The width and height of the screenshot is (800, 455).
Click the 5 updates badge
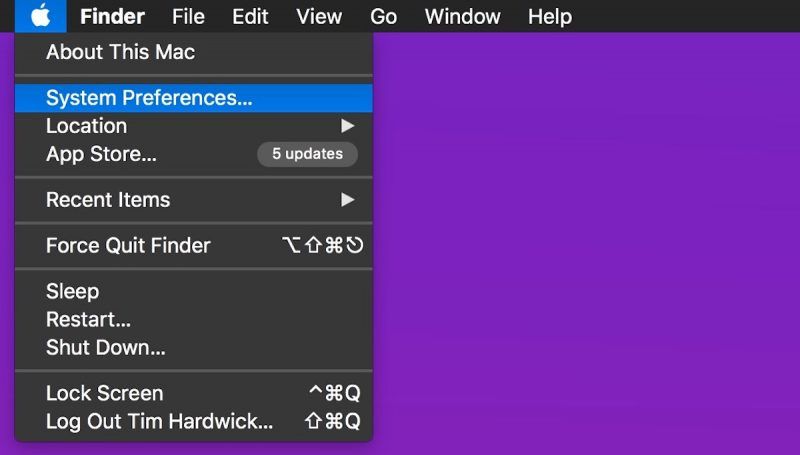[x=307, y=154]
